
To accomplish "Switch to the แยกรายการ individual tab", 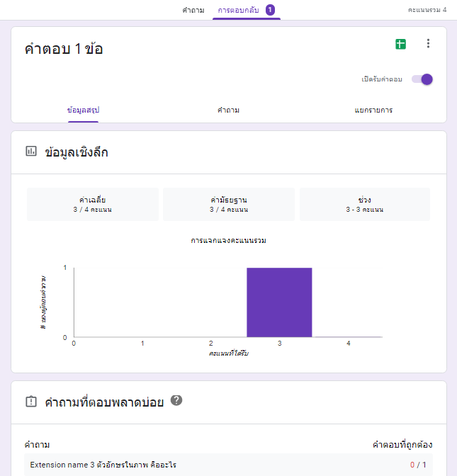I will [x=373, y=110].
